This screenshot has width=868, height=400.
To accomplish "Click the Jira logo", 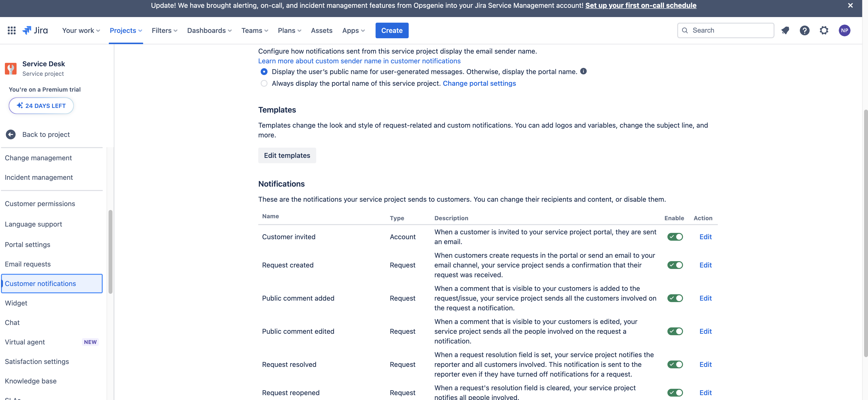I will coord(35,30).
